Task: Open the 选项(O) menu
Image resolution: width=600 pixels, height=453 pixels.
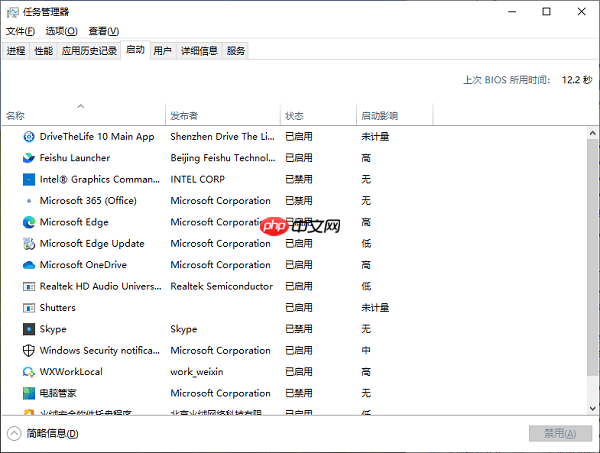Action: point(62,31)
